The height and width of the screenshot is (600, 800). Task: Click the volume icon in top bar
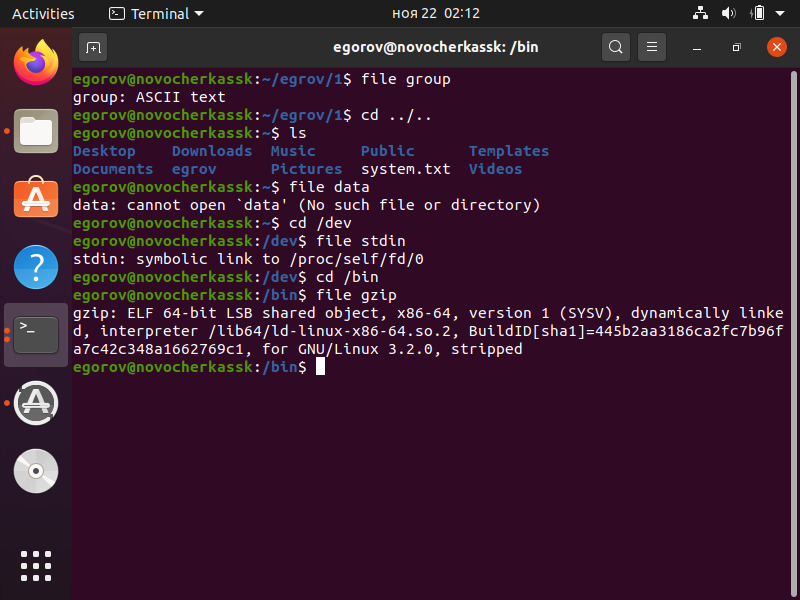(x=728, y=14)
